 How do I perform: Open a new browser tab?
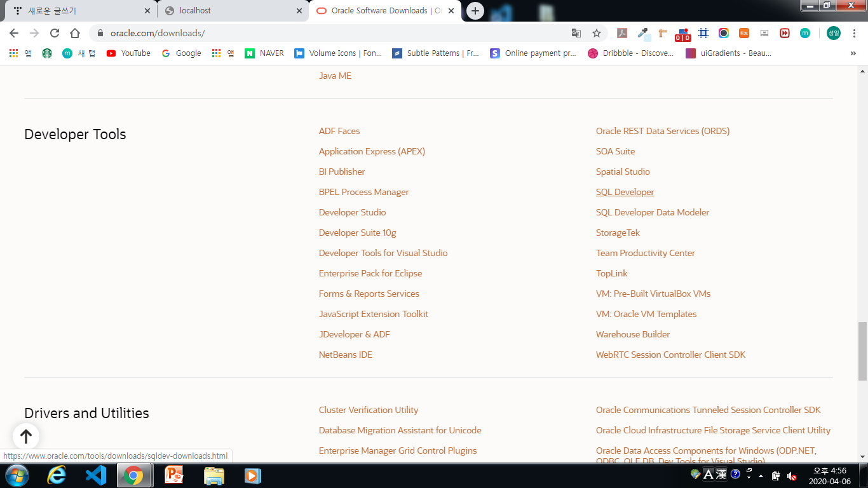click(x=475, y=11)
